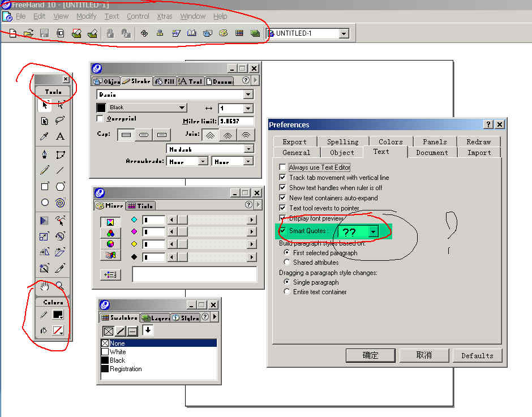Click the magenta color slider track
Image resolution: width=532 pixels, height=417 pixels.
click(x=220, y=232)
